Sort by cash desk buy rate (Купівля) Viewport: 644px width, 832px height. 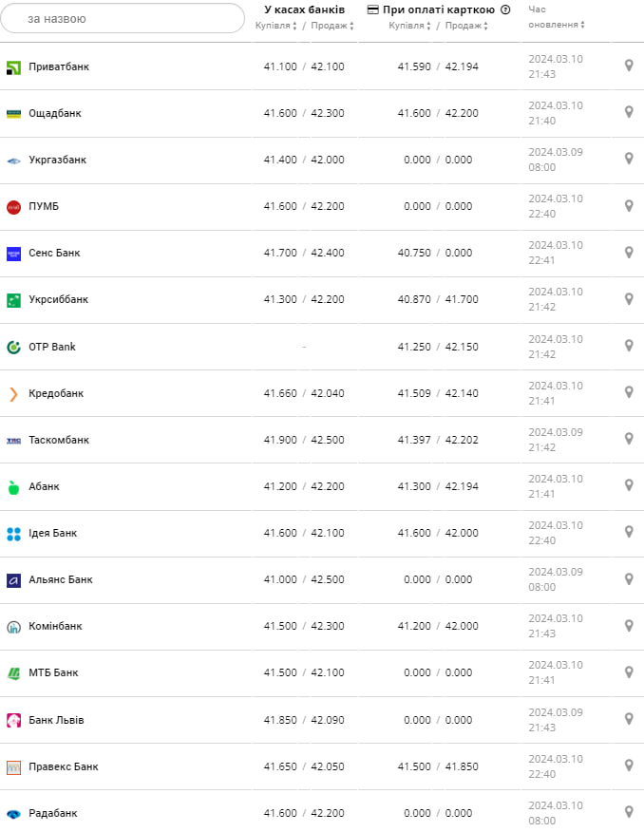pyautogui.click(x=276, y=26)
